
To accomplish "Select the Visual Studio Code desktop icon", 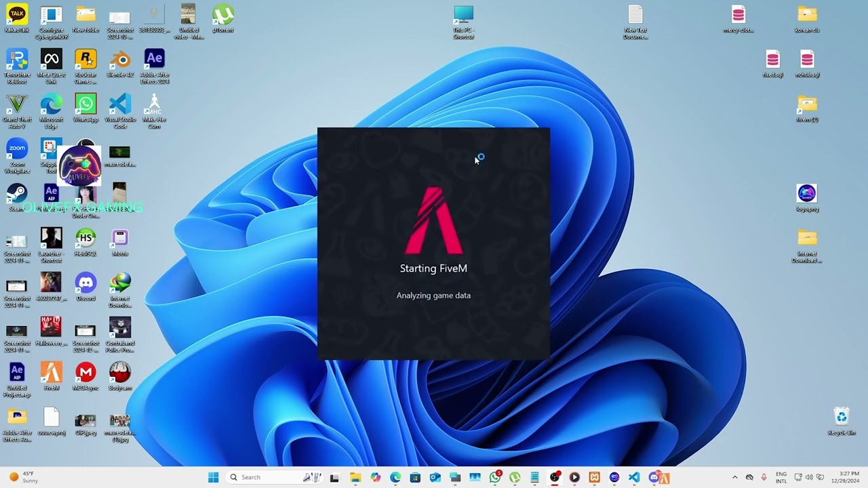I will [120, 111].
